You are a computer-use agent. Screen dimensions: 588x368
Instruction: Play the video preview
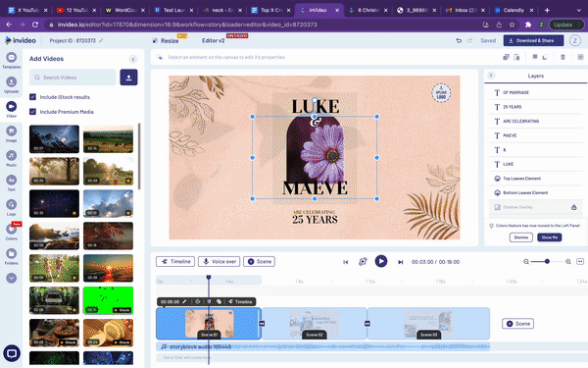[x=381, y=261]
